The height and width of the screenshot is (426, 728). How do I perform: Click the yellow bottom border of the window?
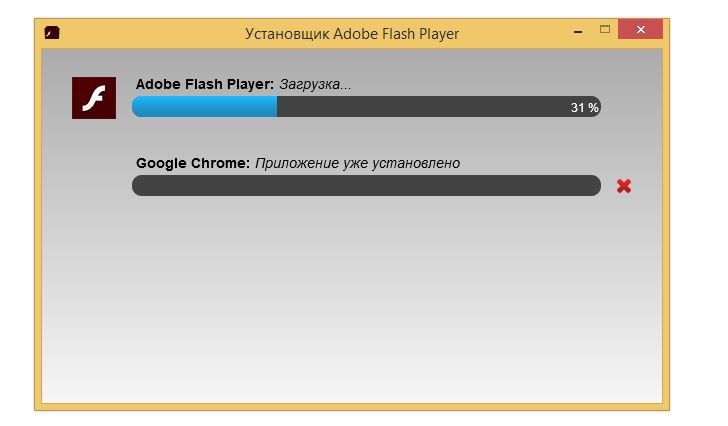click(352, 407)
